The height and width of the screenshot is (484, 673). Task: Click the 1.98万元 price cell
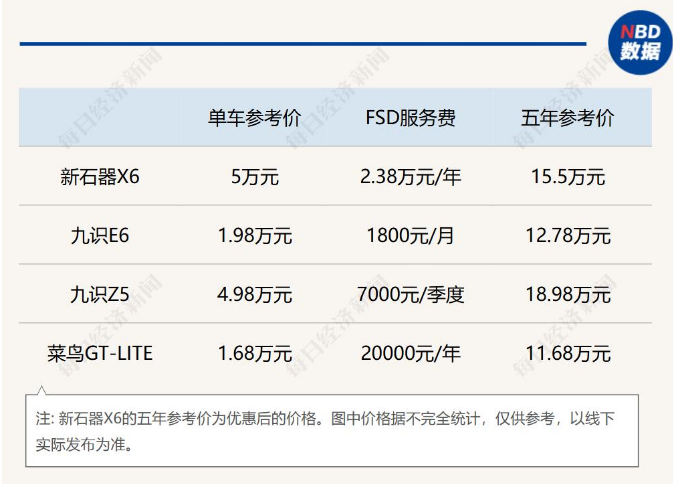254,236
